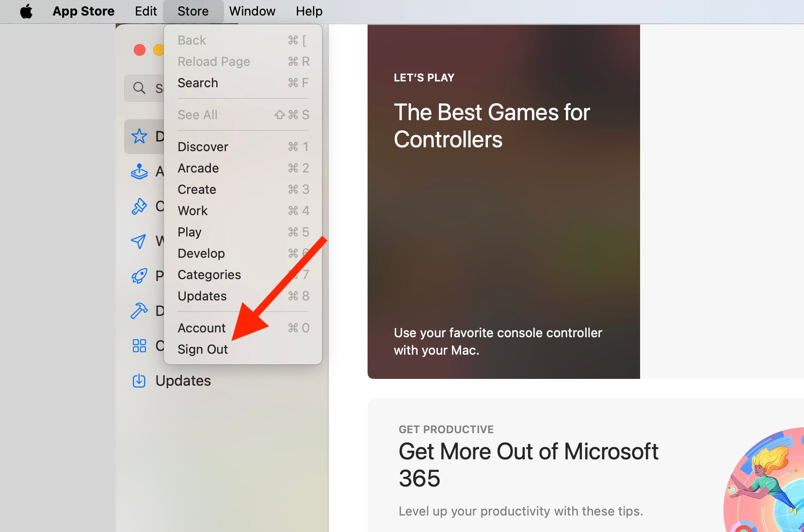Viewport: 804px width, 532px height.
Task: Choose Discover from the Store menu
Action: [x=243, y=147]
